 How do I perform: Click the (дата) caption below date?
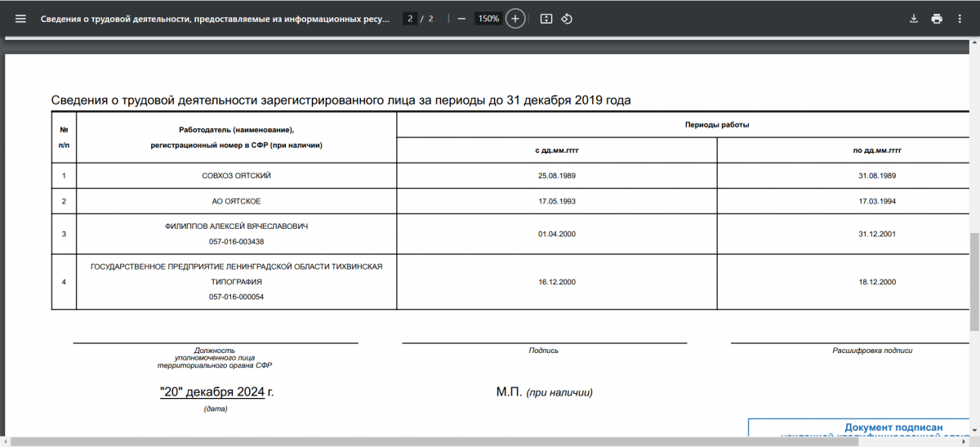point(216,409)
